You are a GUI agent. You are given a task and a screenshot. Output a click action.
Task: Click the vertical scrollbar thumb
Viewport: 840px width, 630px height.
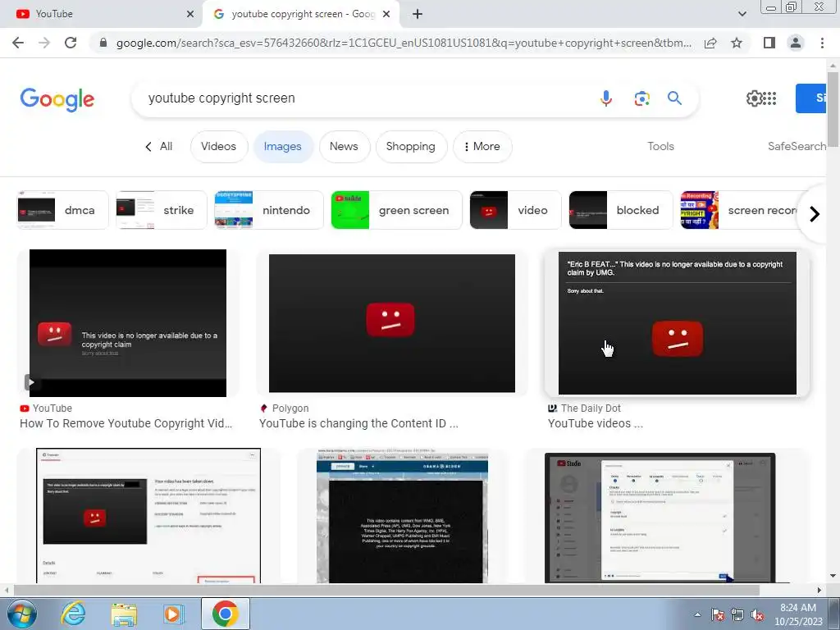[x=833, y=109]
